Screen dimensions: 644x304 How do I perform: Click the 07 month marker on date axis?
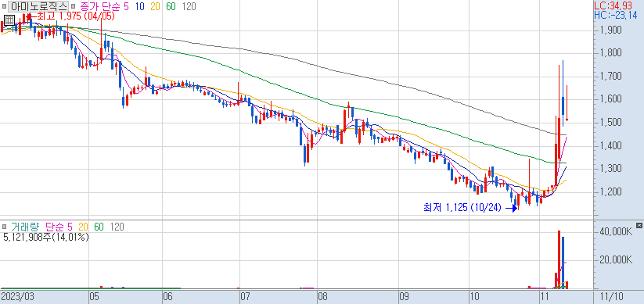(245, 297)
